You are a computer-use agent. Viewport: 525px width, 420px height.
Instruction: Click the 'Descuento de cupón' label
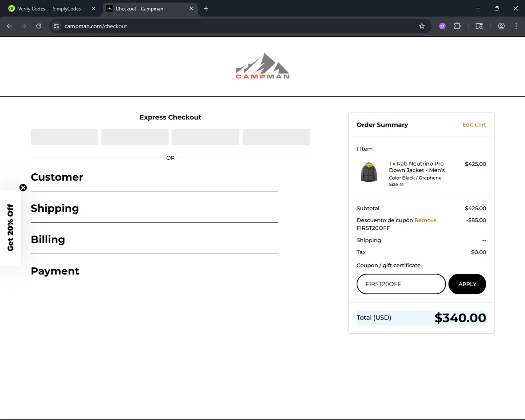pyautogui.click(x=385, y=220)
